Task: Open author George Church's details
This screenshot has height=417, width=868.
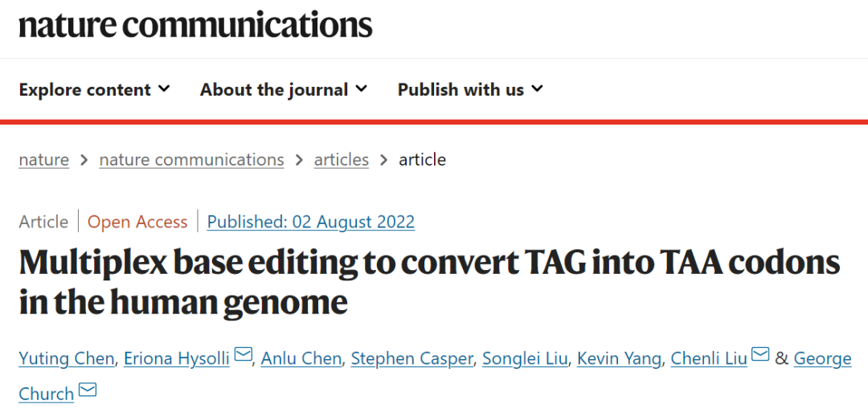Action: 822,358
